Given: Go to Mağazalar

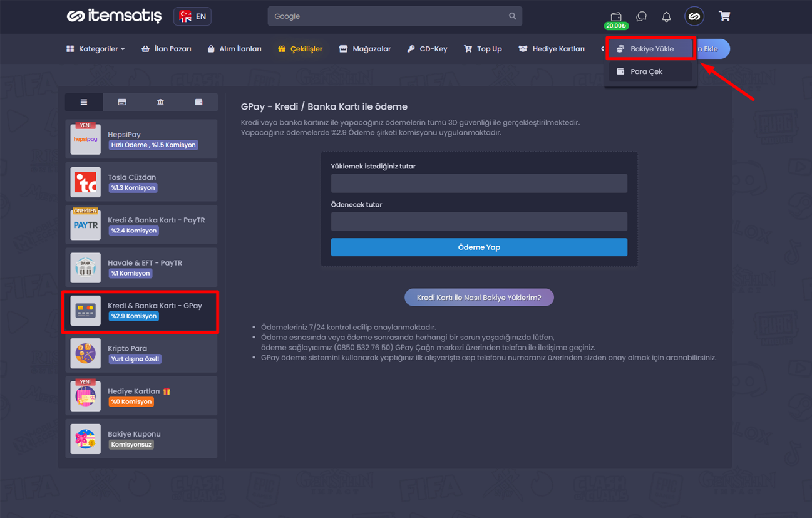Looking at the screenshot, I should (x=365, y=49).
